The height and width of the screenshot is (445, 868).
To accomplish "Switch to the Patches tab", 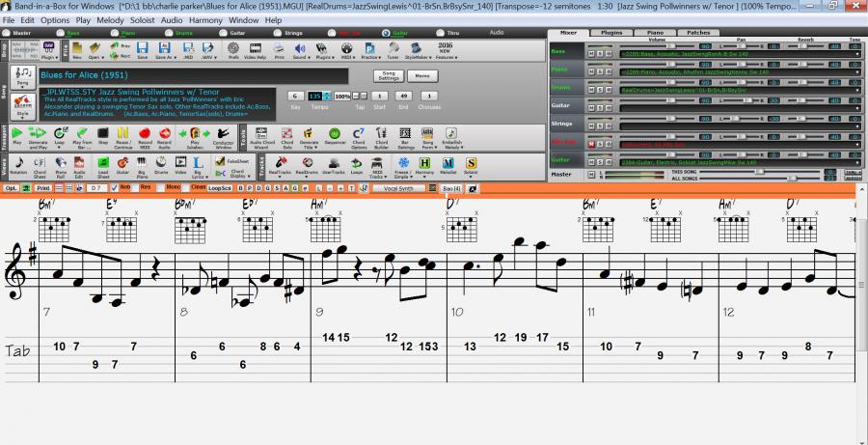I will 698,33.
